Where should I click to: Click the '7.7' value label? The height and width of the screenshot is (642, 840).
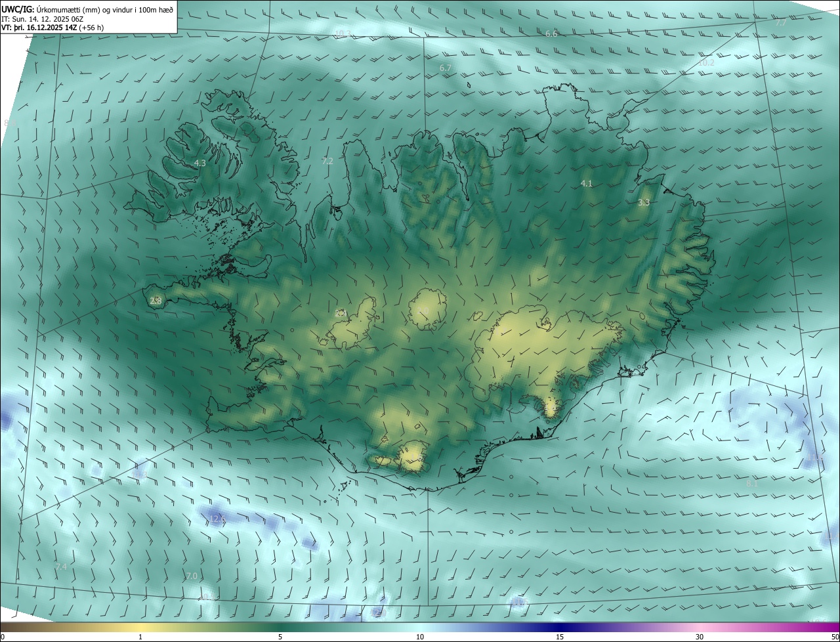(x=780, y=23)
